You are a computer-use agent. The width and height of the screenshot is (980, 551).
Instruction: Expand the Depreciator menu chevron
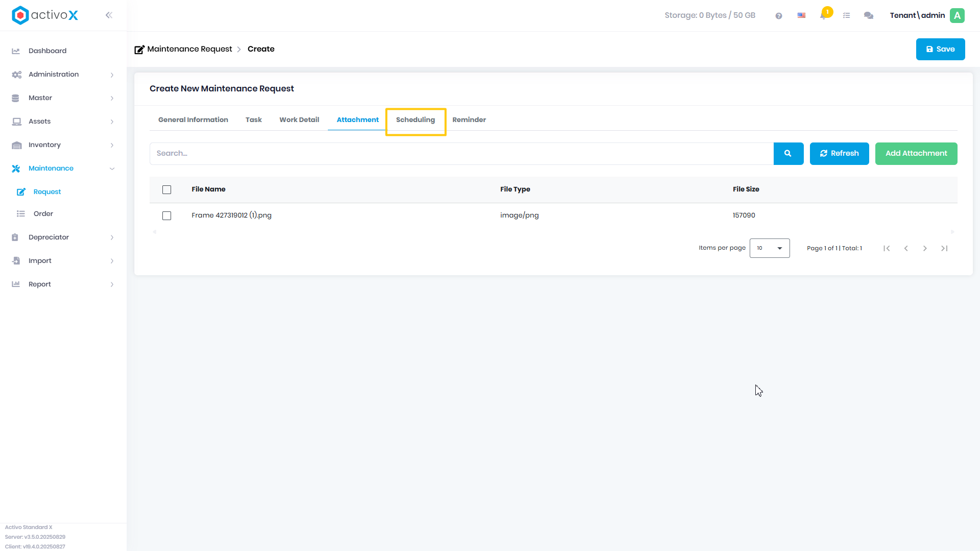click(x=112, y=238)
